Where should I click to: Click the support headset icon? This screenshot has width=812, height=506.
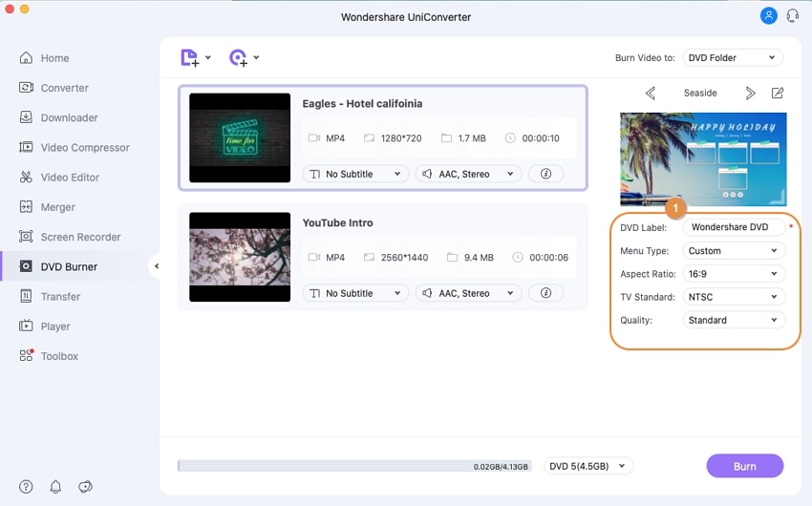pos(792,15)
